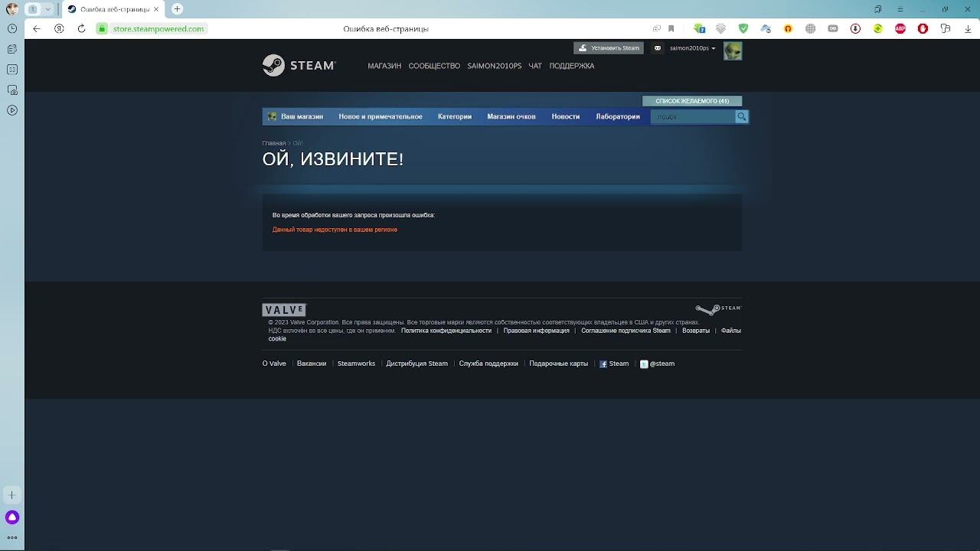Open Политика конфиденциальности link
This screenshot has height=551, width=980.
point(446,331)
